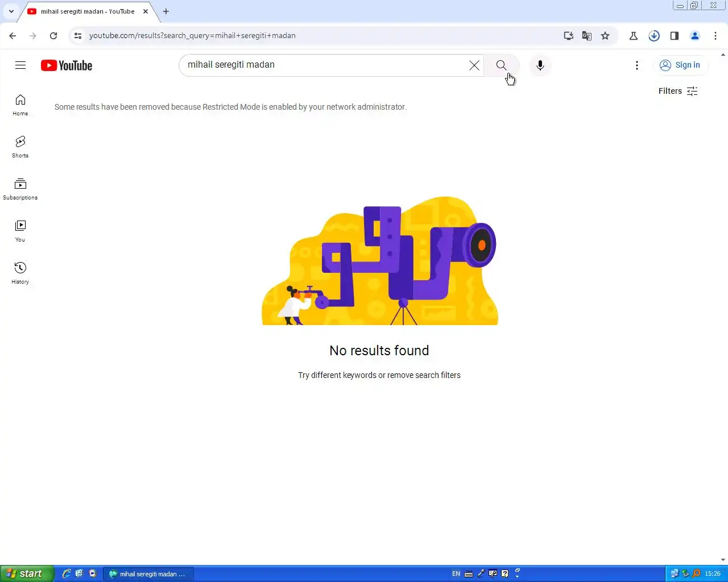Open the You section in the sidebar
728x582 pixels.
pyautogui.click(x=20, y=231)
